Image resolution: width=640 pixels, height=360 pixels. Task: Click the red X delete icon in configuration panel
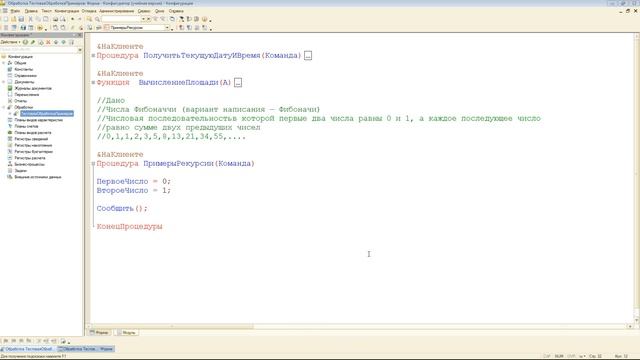coord(48,42)
